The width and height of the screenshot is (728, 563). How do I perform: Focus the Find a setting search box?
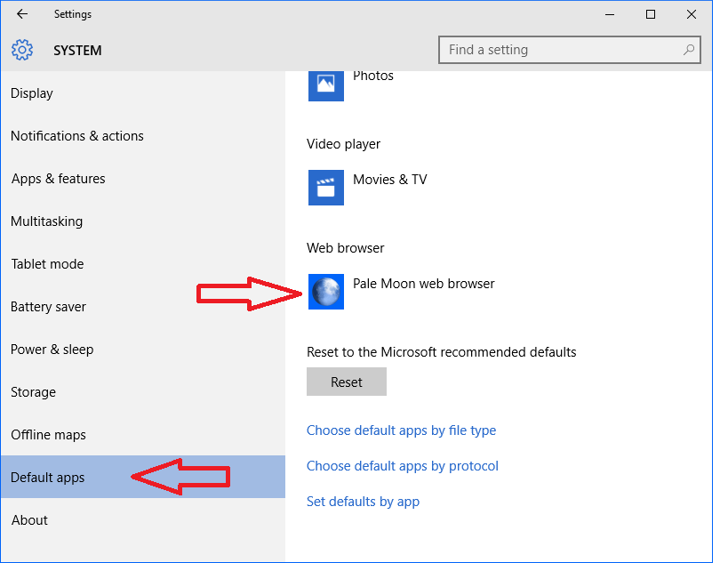tap(569, 50)
